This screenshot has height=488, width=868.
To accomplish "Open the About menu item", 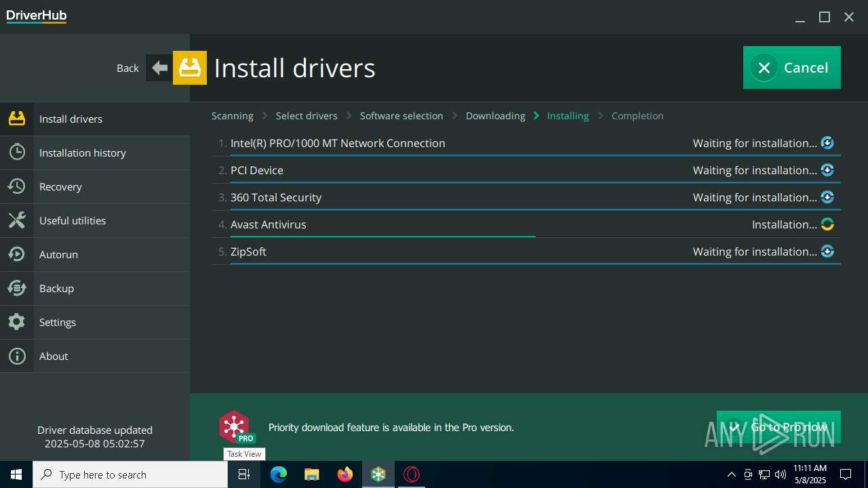I will click(95, 356).
